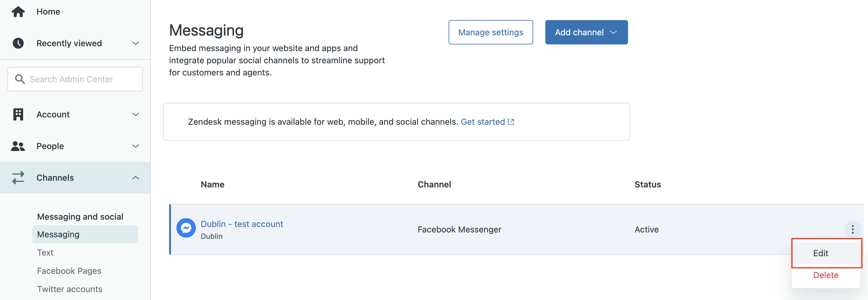Expand the Recently viewed chevron
Screen dimensions: 868x300
(135, 43)
